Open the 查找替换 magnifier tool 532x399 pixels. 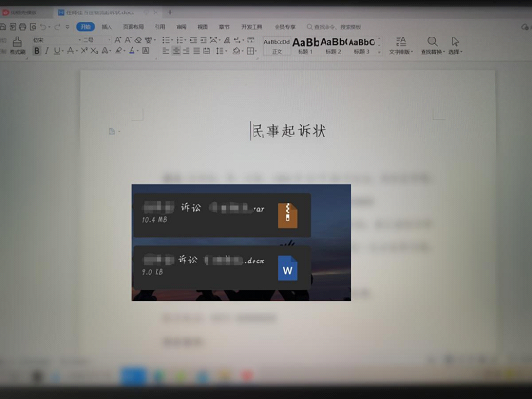[x=432, y=45]
